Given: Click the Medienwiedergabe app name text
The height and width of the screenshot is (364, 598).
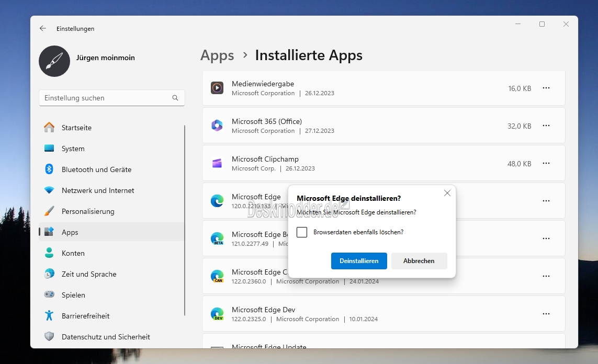Looking at the screenshot, I should coord(263,84).
